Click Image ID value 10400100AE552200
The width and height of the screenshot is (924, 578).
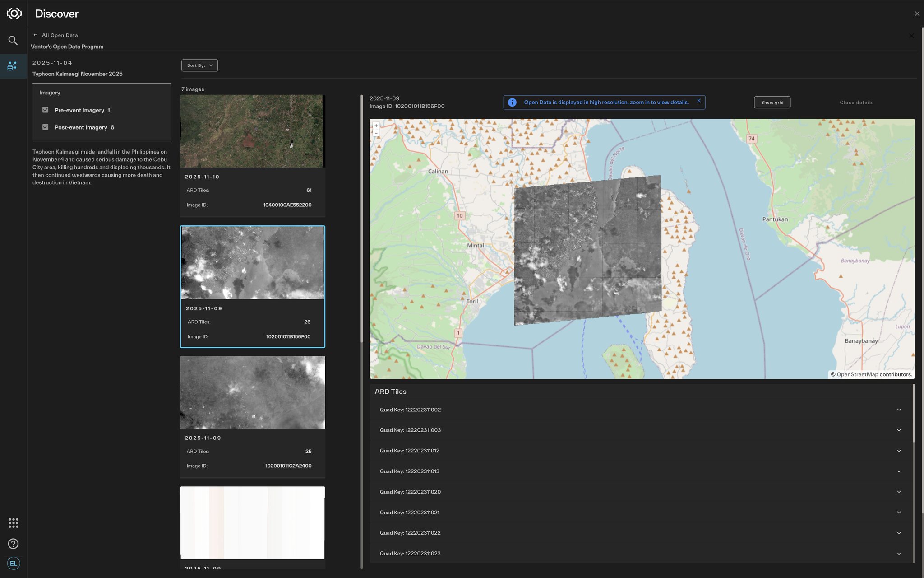click(287, 205)
